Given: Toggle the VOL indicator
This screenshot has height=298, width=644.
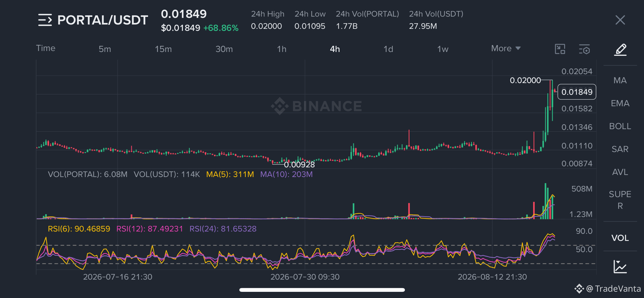Looking at the screenshot, I should click(x=620, y=238).
